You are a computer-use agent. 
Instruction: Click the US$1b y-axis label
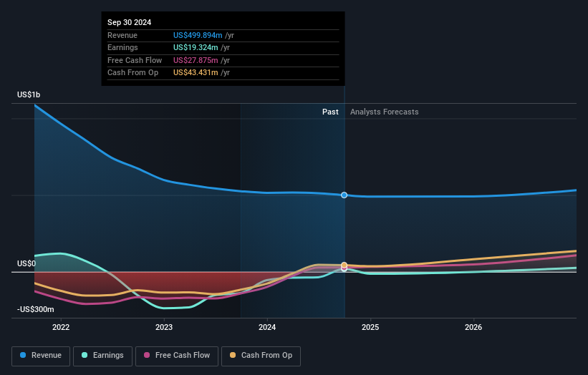tap(29, 94)
